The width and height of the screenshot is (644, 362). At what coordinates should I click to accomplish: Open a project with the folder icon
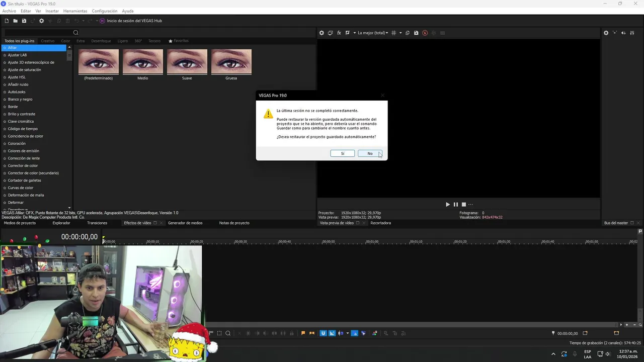pos(15,21)
